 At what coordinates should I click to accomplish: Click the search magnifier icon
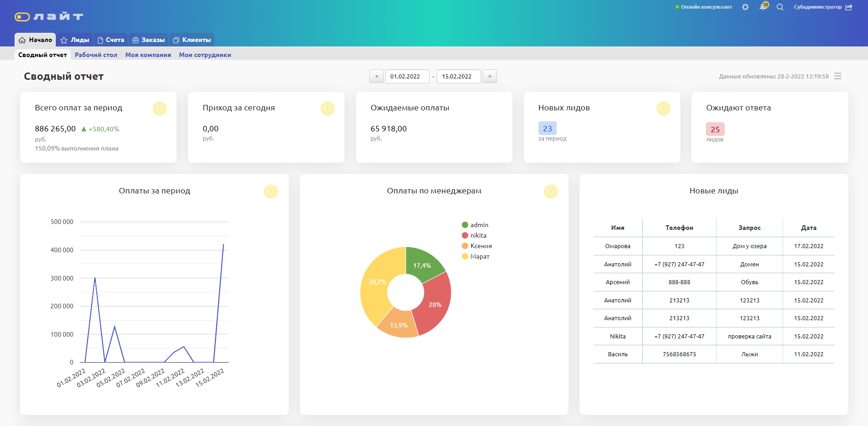pyautogui.click(x=780, y=7)
